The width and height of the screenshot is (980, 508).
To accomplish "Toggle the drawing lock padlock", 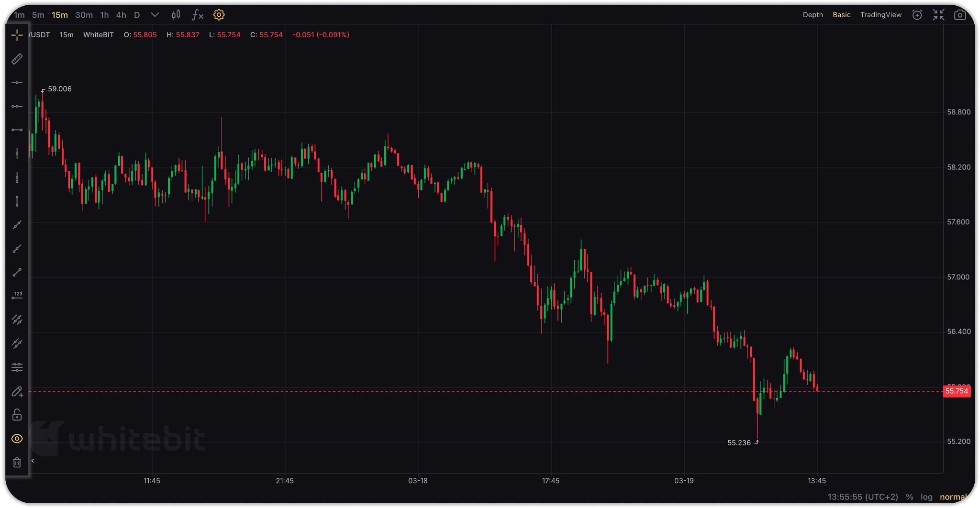I will [x=17, y=415].
